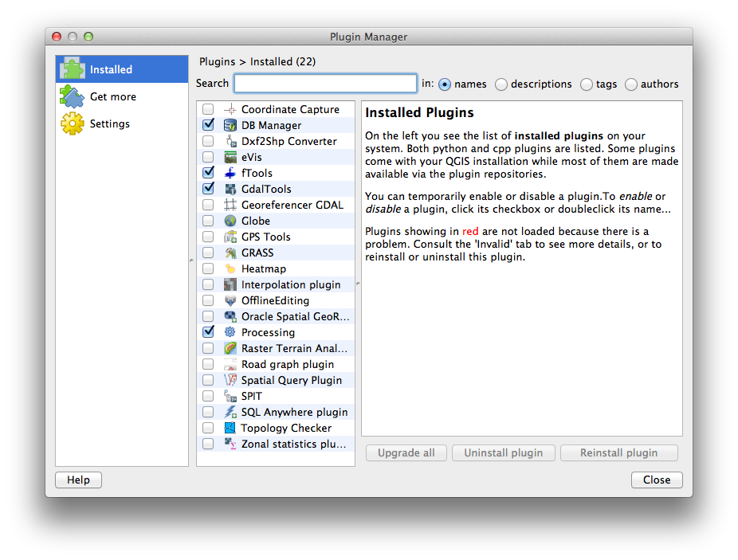Uncheck the GdalTools plugin checkbox
Screen dimensions: 738x560
tap(208, 189)
